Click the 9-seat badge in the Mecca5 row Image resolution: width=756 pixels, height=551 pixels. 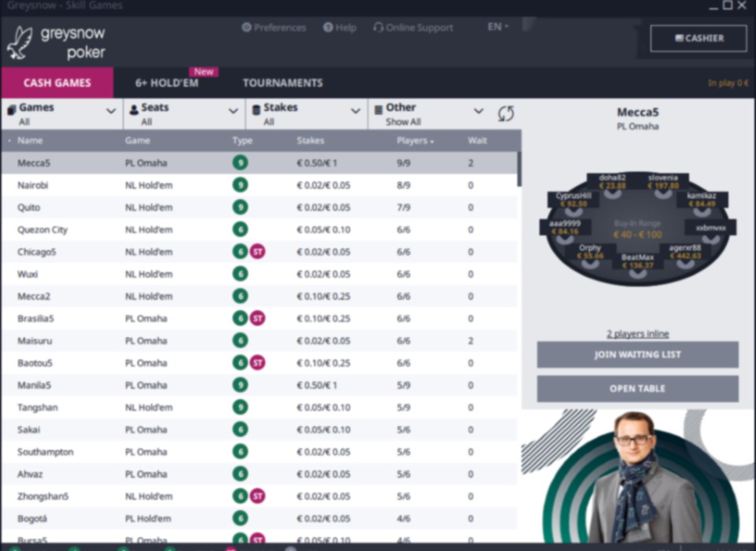click(240, 162)
